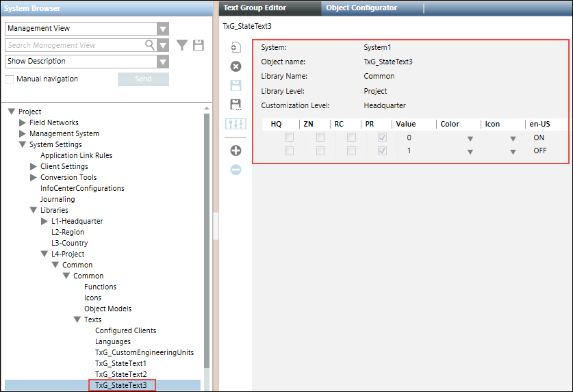
Task: Add a new row with plus icon
Action: click(x=235, y=151)
